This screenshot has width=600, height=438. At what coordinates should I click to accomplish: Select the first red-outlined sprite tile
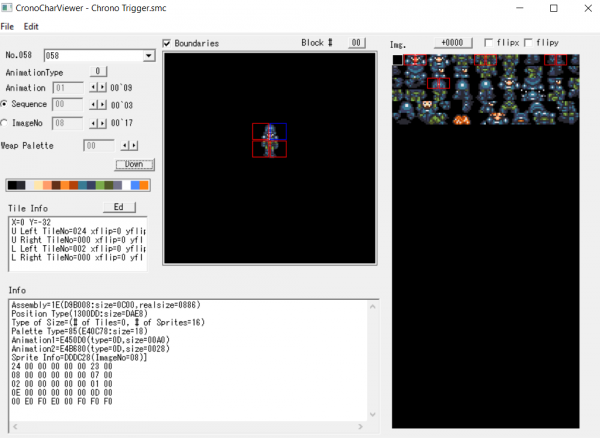[x=417, y=60]
